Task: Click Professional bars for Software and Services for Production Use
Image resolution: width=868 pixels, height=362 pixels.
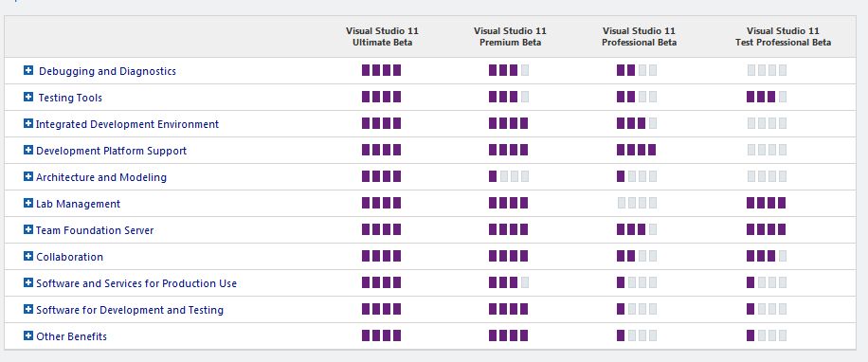Action: pos(637,282)
